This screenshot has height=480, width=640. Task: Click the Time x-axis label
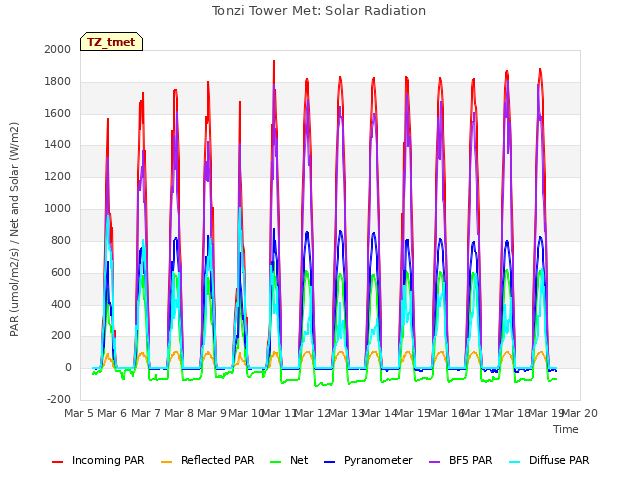click(x=566, y=429)
